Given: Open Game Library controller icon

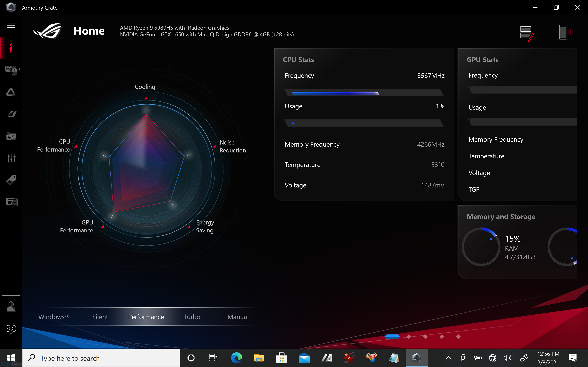Looking at the screenshot, I should [11, 136].
